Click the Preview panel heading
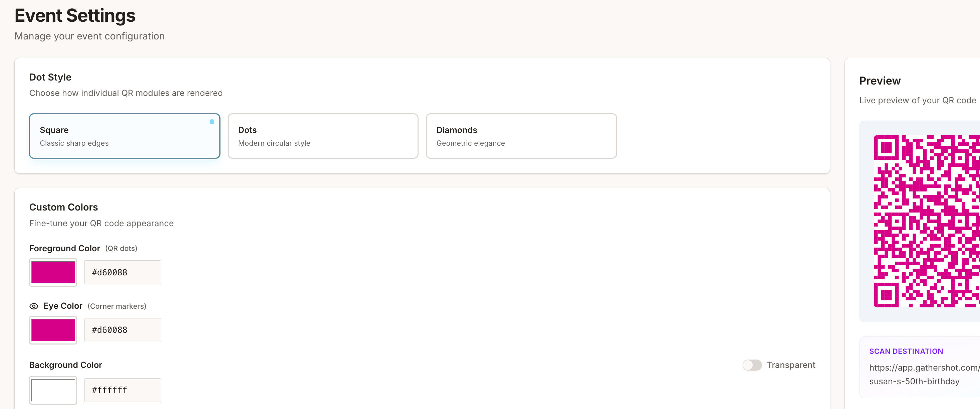This screenshot has width=980, height=409. tap(880, 80)
